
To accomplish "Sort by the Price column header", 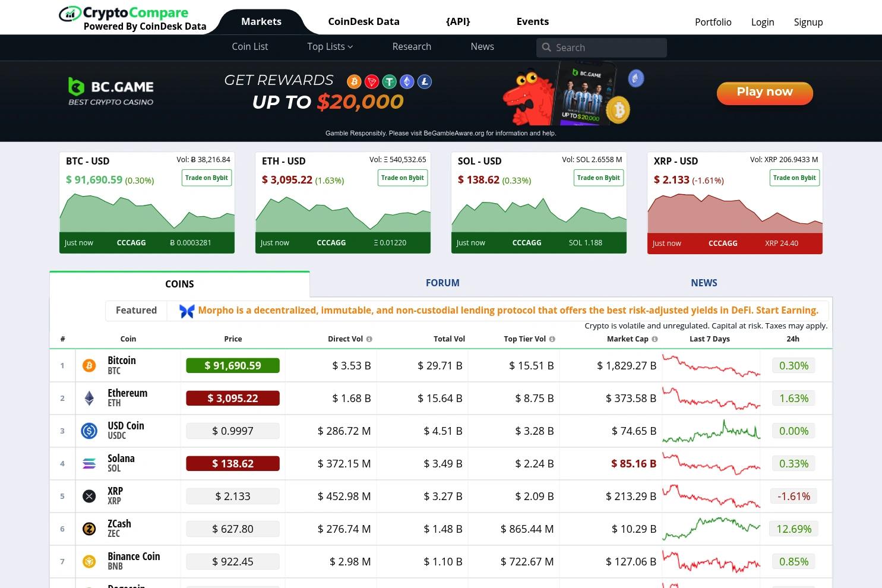I will pyautogui.click(x=233, y=339).
